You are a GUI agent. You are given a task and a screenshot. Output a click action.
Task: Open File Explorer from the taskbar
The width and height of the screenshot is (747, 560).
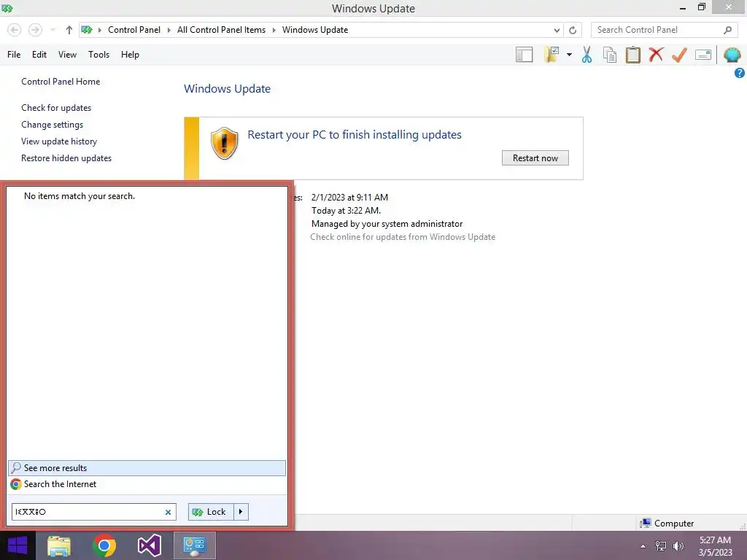59,545
